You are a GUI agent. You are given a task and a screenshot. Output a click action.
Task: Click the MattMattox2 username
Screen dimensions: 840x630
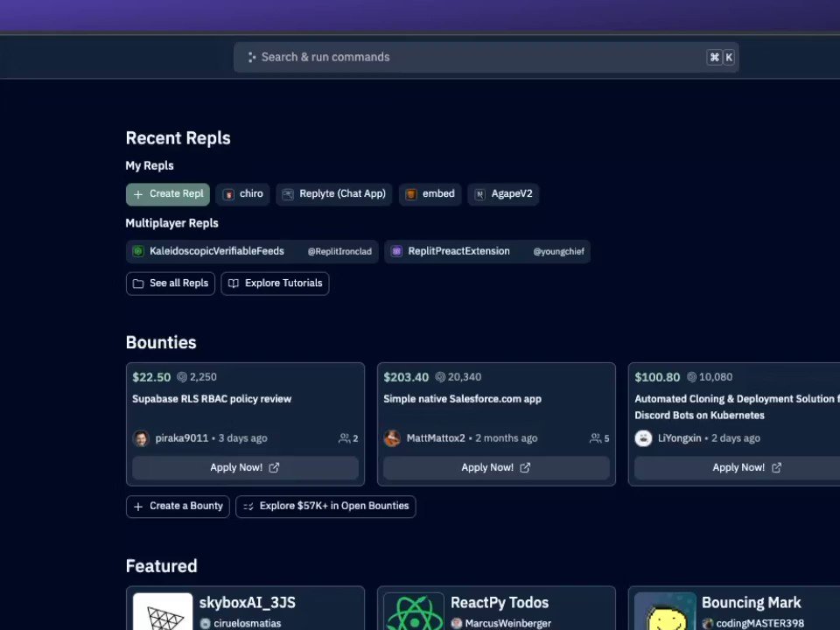pos(436,438)
